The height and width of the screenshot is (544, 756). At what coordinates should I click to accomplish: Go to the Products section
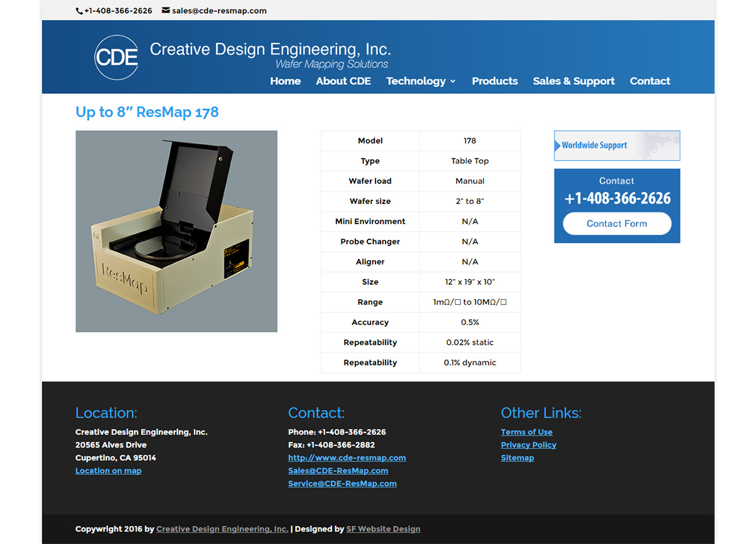click(495, 81)
